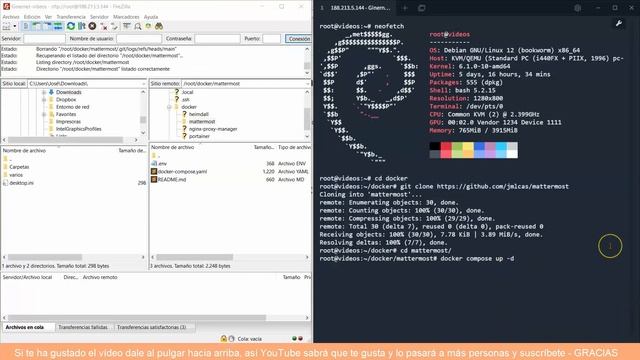
Task: Click the wrench icon in the terminal
Action: coord(619,24)
